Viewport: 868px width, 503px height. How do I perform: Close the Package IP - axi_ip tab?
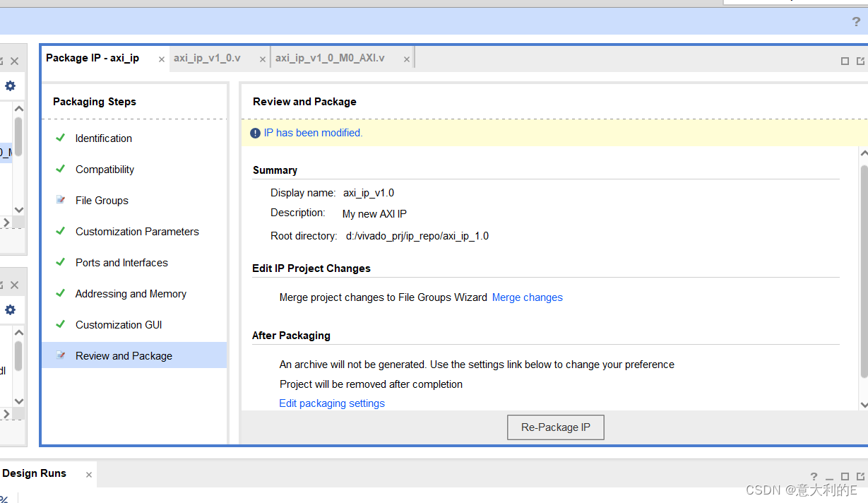(162, 59)
